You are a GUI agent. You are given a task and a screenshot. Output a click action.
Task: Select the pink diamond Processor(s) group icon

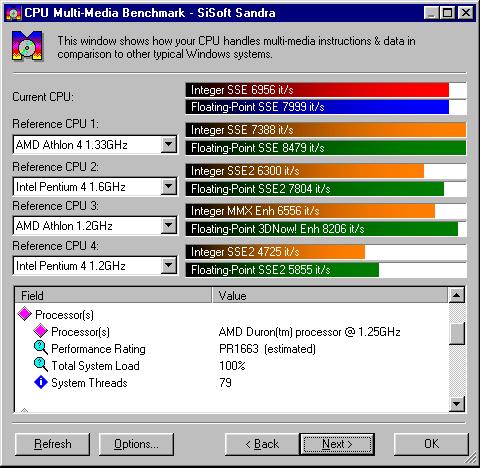[25, 314]
